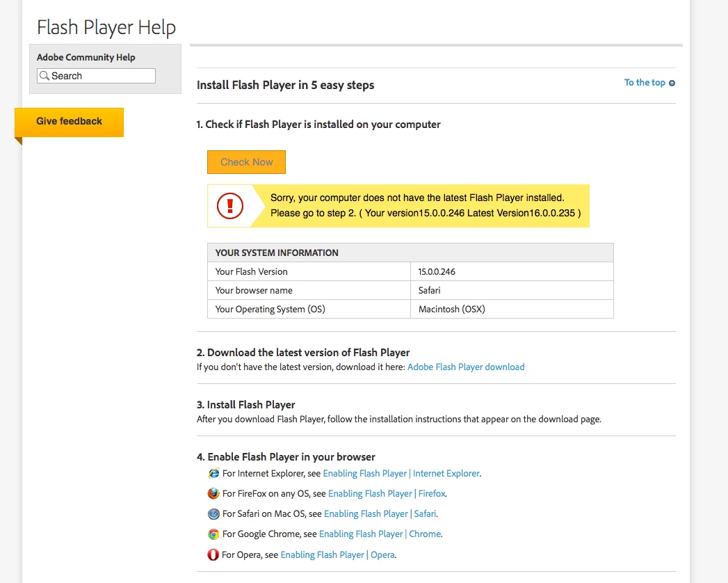Click the yellow Sorry outdated version message
The image size is (728, 583).
pyautogui.click(x=398, y=206)
